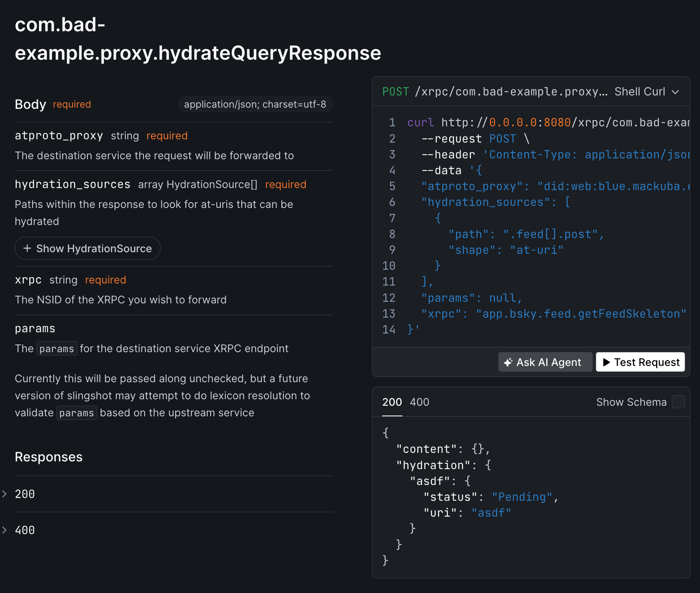Click the curl command on code line 1
Image resolution: width=700 pixels, height=593 pixels.
(420, 123)
